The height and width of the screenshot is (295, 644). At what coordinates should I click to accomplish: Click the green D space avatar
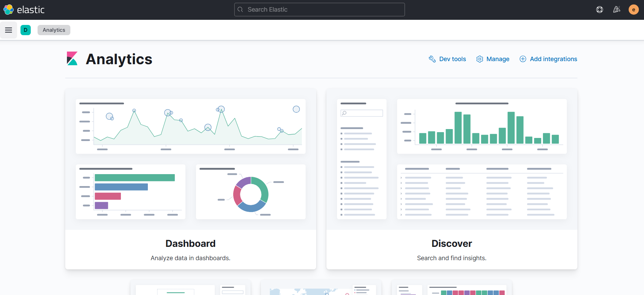tap(26, 30)
